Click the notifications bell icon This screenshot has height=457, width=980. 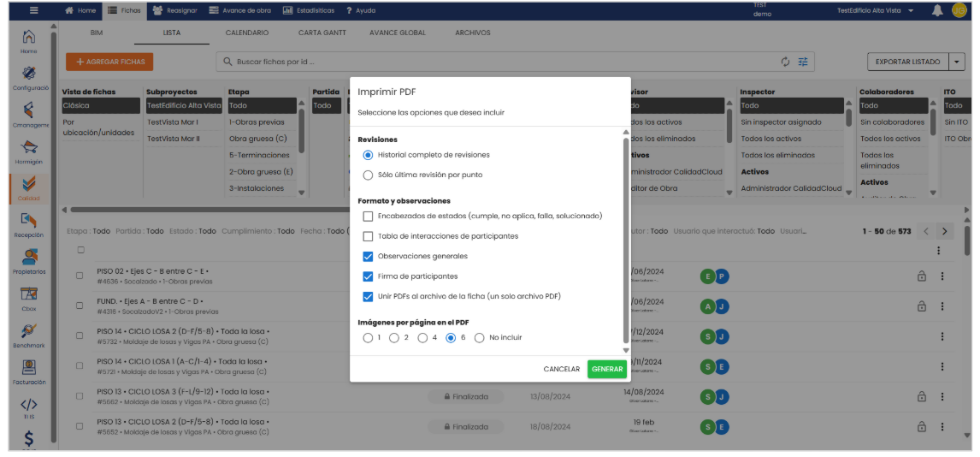click(x=937, y=10)
